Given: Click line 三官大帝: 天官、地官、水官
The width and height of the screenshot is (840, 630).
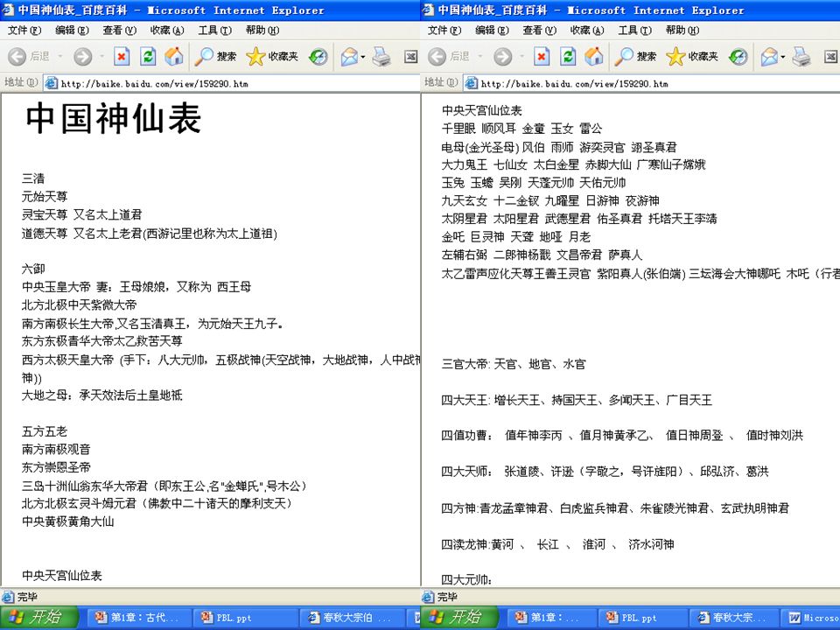Looking at the screenshot, I should 514,364.
